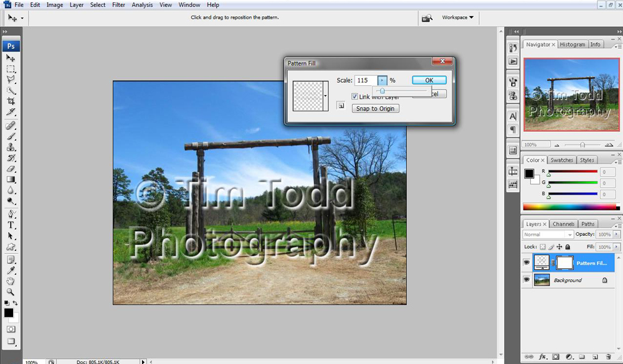
Task: Select the Custom Shape tool
Action: coord(11,246)
